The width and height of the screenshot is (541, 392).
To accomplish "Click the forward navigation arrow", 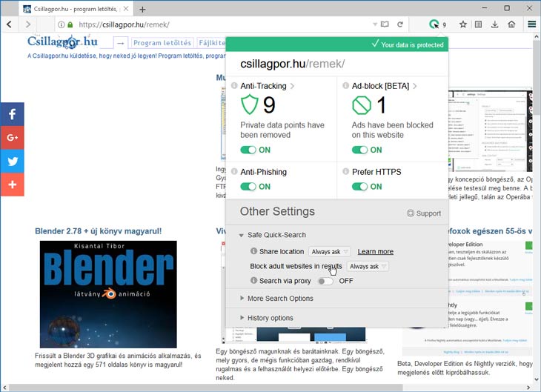I will [x=28, y=24].
